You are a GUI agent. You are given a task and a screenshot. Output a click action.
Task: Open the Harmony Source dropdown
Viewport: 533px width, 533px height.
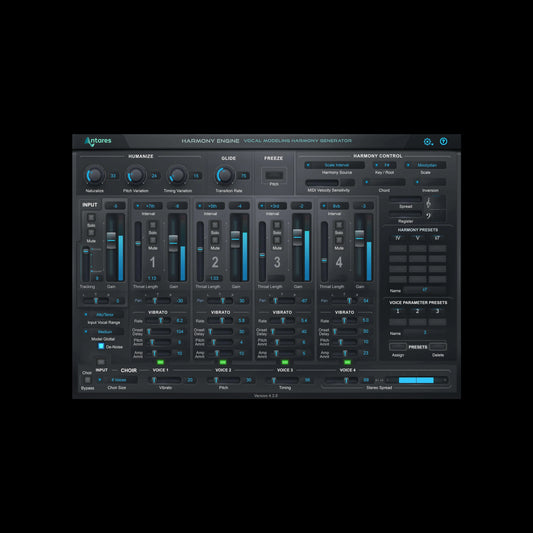pos(334,165)
